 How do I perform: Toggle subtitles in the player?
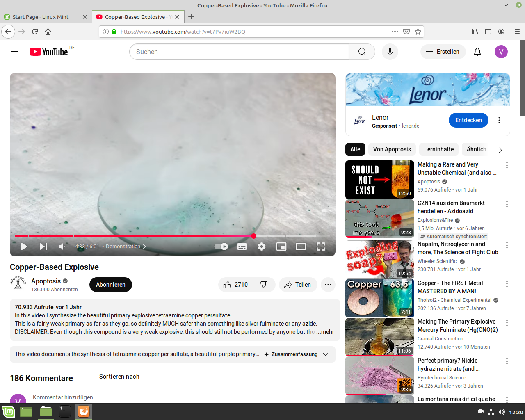pos(242,247)
